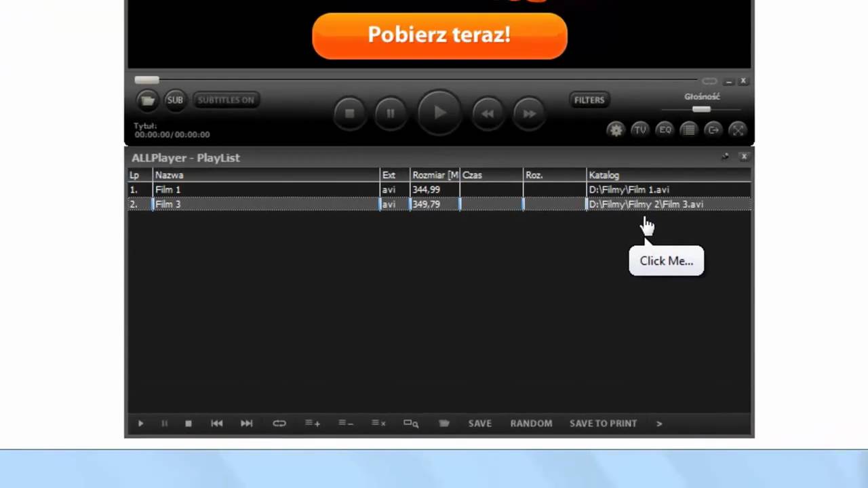Click the SAVE playlist button

click(480, 424)
